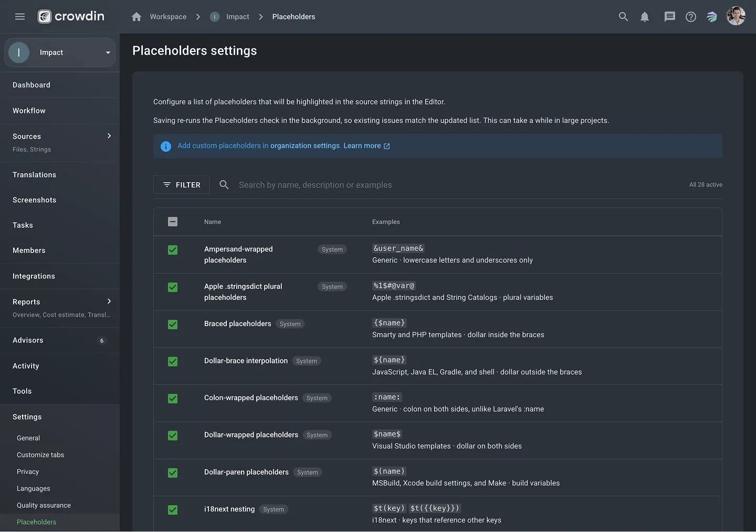Image resolution: width=756 pixels, height=532 pixels.
Task: Expand the Reports submenu chevron
Action: tap(109, 301)
